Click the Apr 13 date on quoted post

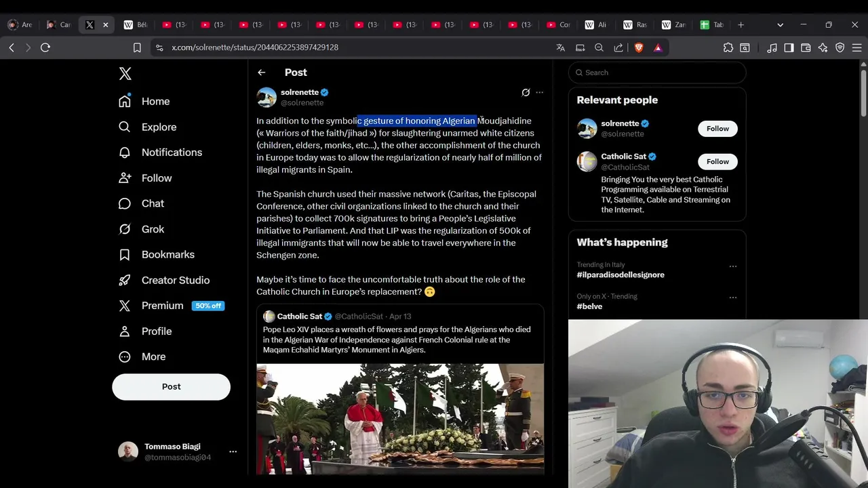(400, 317)
